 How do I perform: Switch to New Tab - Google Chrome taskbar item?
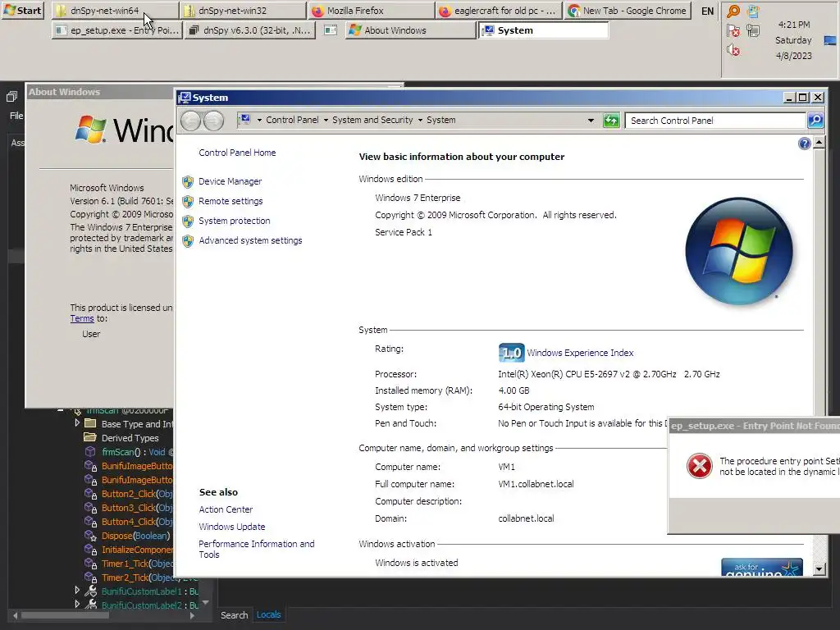[627, 10]
